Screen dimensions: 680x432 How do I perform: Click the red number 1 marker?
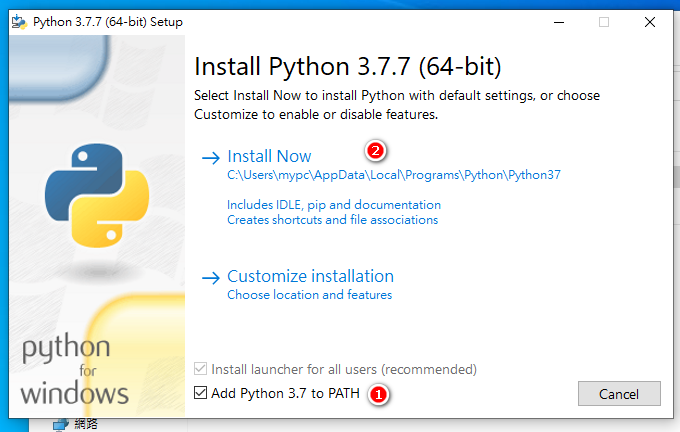coord(377,394)
